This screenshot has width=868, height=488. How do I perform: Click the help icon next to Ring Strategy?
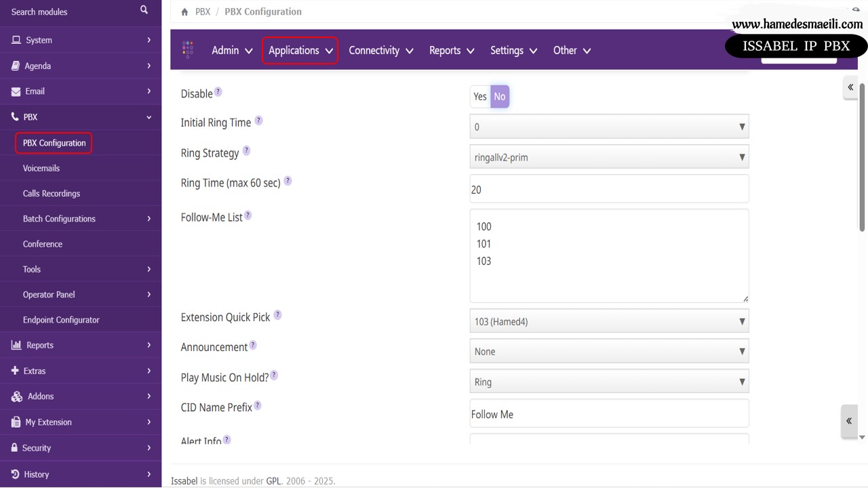point(246,151)
